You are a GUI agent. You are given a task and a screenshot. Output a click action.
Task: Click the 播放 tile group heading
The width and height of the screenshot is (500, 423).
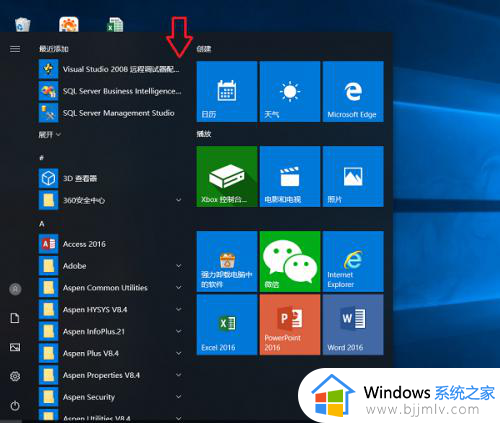coord(204,134)
